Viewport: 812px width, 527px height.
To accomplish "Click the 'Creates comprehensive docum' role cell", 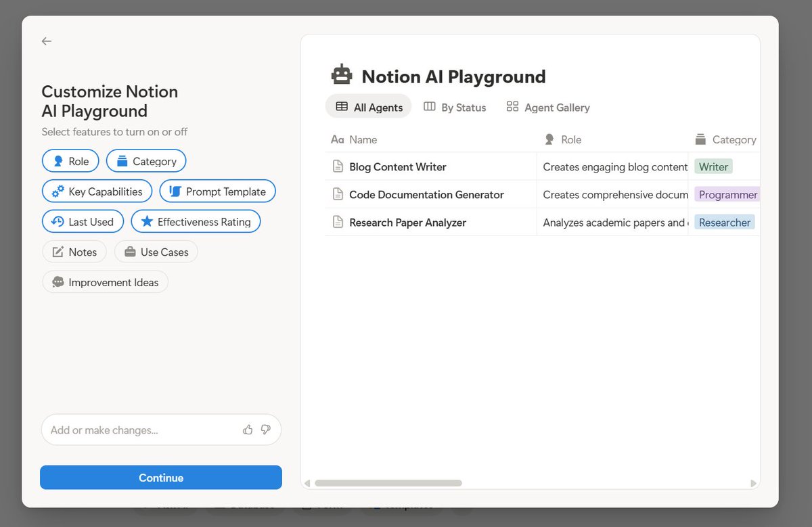I will (612, 194).
